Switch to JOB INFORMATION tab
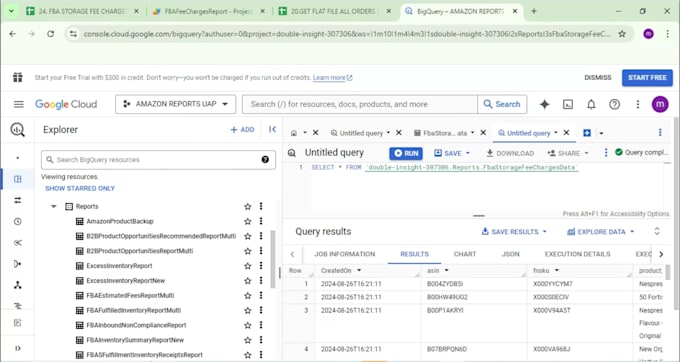 [x=345, y=254]
